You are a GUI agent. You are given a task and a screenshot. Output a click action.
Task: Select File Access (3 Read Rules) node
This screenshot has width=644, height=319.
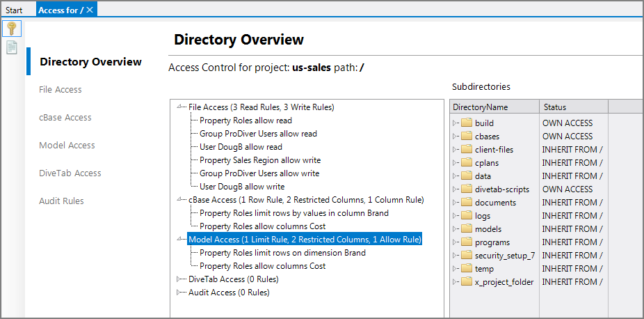tap(261, 107)
